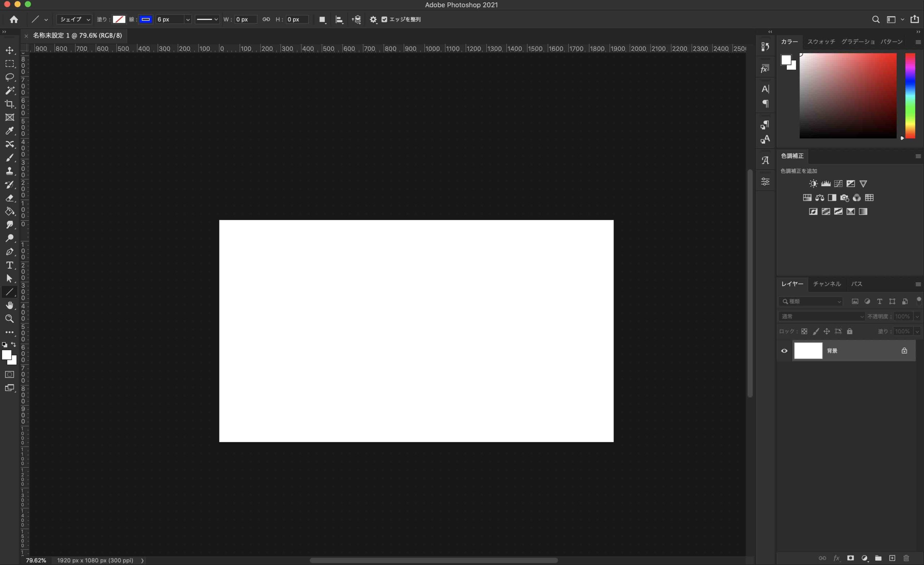Click the Share icon at top right
The image size is (924, 565).
pyautogui.click(x=915, y=19)
